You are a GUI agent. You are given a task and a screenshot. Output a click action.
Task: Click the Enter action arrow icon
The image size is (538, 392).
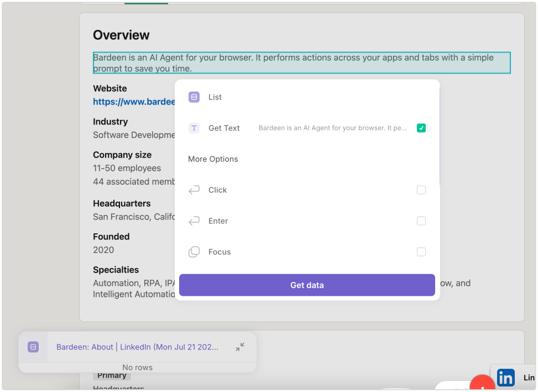coord(194,221)
